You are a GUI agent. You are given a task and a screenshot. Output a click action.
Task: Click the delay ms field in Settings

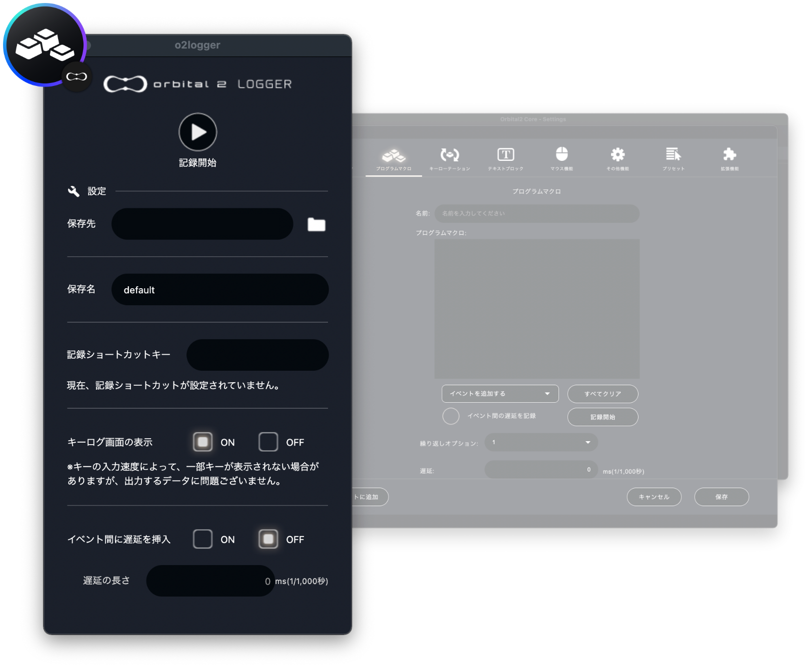pos(541,470)
